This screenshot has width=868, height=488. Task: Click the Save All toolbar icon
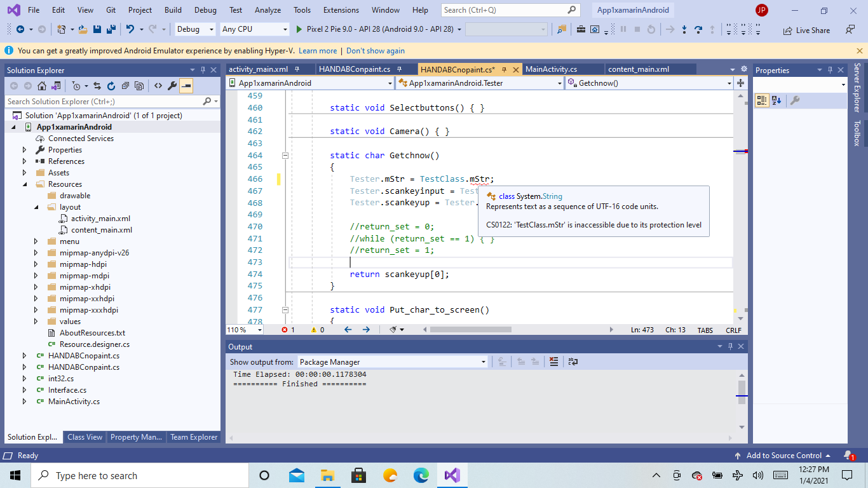(111, 29)
